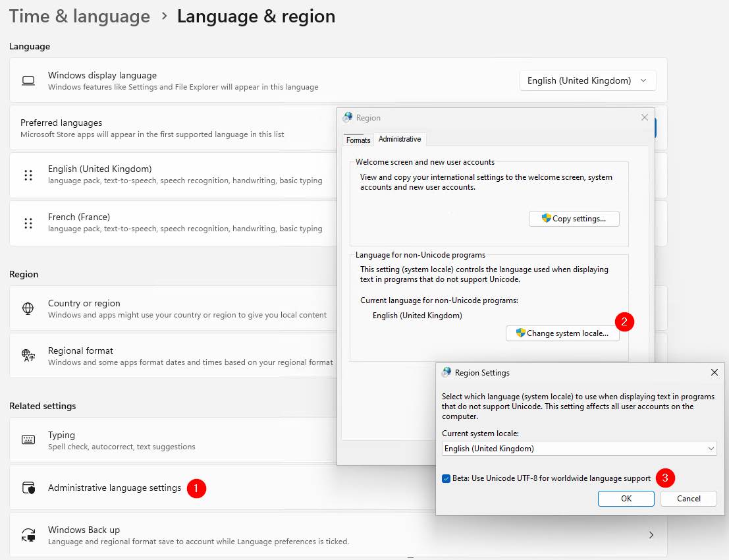Screen dimensions: 729x560
Task: Go back via Time & language breadcrumb
Action: [x=80, y=16]
